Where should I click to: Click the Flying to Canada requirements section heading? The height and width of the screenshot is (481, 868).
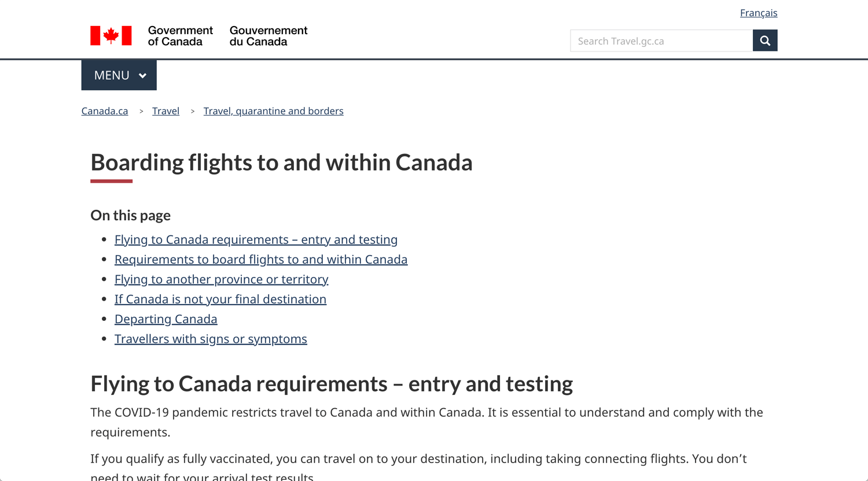pyautogui.click(x=332, y=384)
